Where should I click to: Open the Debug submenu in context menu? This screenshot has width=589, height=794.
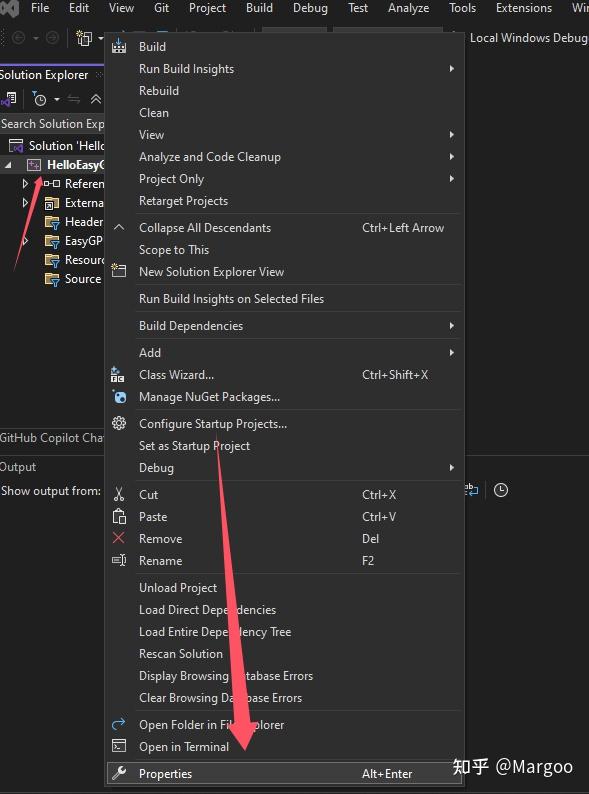pyautogui.click(x=451, y=467)
